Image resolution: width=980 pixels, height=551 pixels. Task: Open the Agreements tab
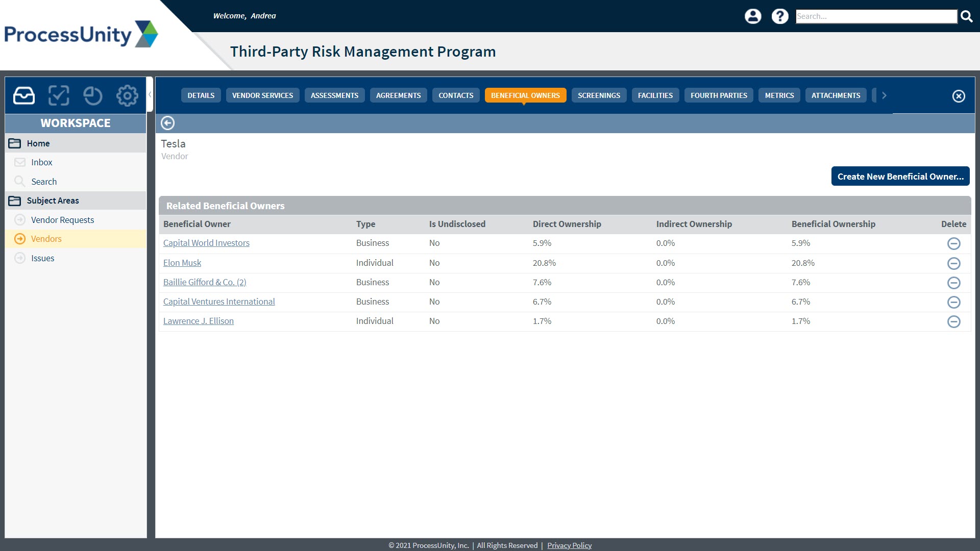pyautogui.click(x=398, y=95)
